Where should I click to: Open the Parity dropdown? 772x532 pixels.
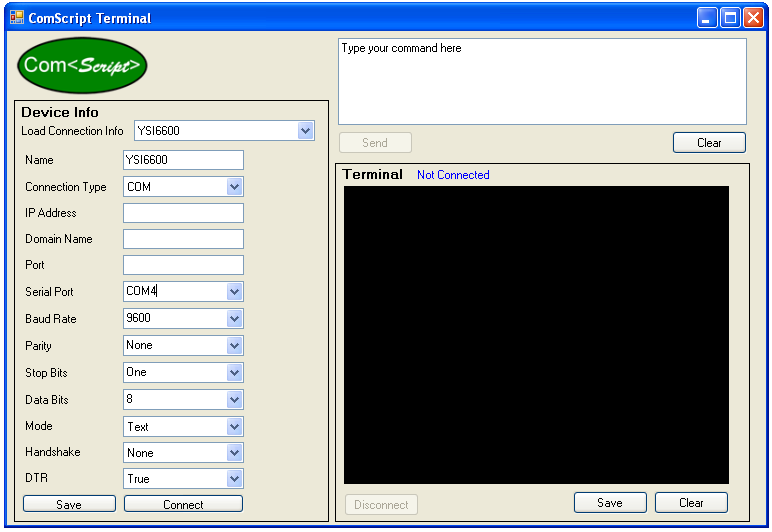click(234, 346)
